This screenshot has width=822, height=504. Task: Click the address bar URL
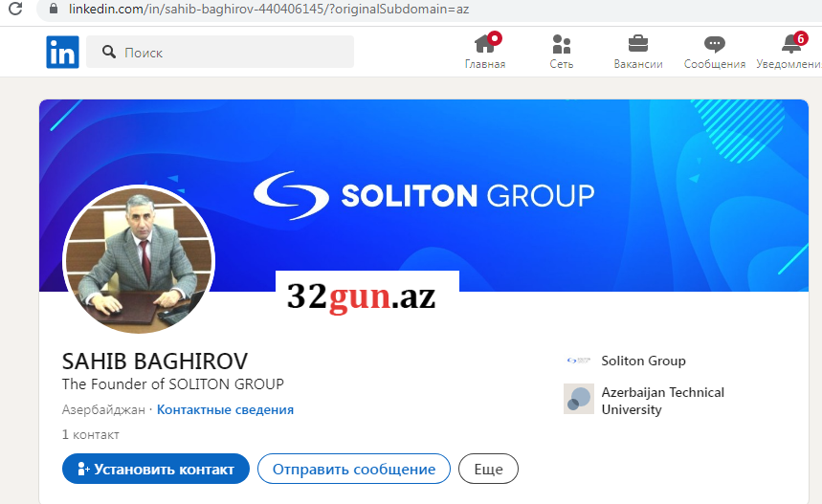[268, 9]
